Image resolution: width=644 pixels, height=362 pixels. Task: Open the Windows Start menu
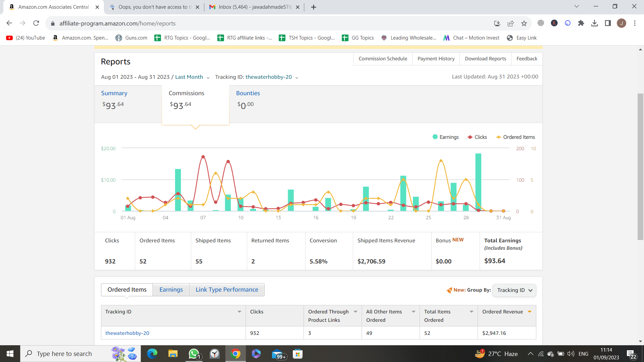[10, 354]
